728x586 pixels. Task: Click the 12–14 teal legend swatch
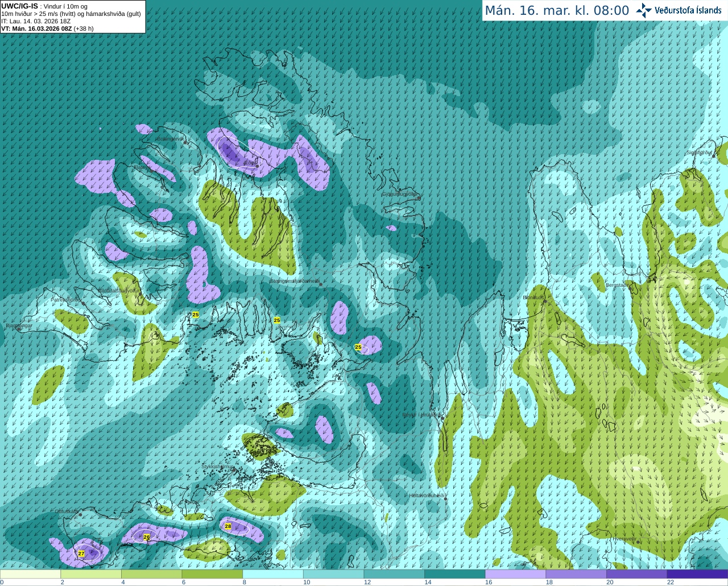[394, 574]
